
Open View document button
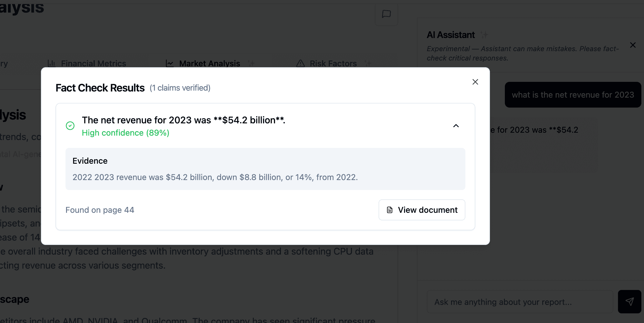pyautogui.click(x=422, y=210)
